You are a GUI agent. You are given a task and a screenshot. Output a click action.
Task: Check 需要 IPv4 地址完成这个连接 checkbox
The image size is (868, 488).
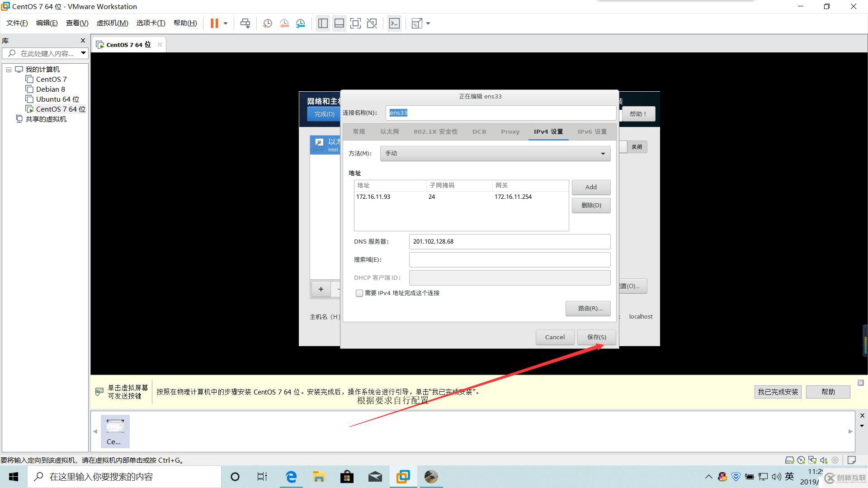point(359,293)
